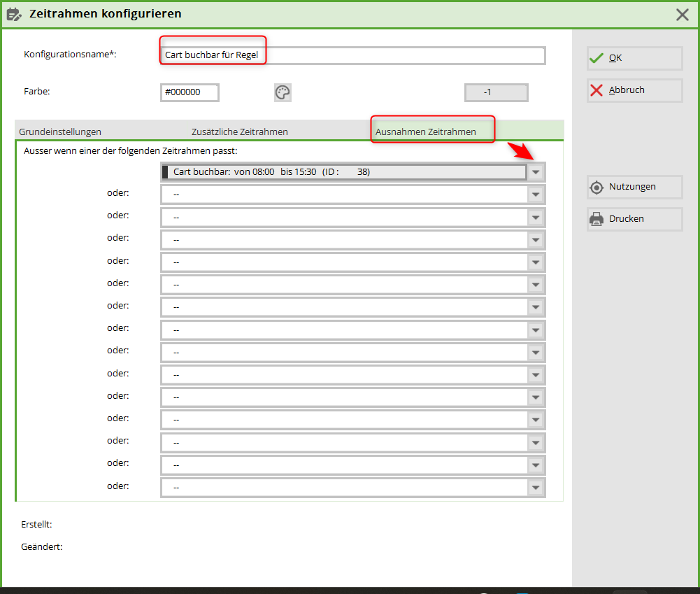
Task: Click the title bar calendar edit icon
Action: 14,14
